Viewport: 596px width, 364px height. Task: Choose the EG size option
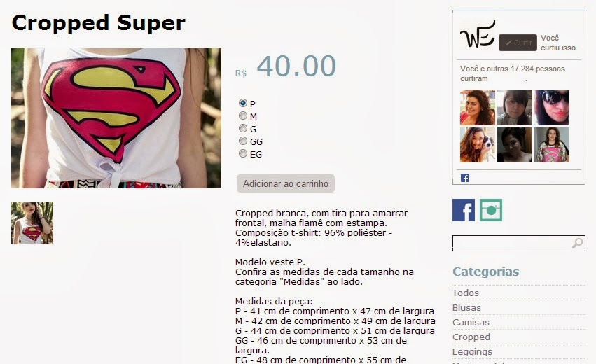(243, 153)
